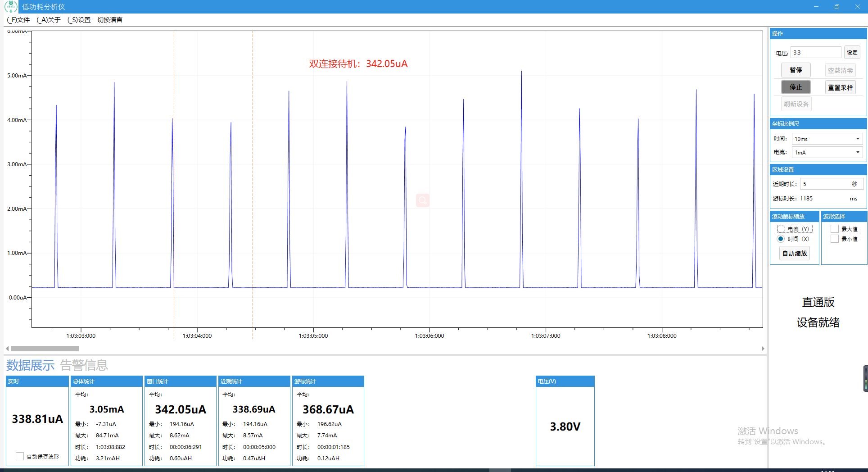Click the 重置采样 button

tap(840, 87)
